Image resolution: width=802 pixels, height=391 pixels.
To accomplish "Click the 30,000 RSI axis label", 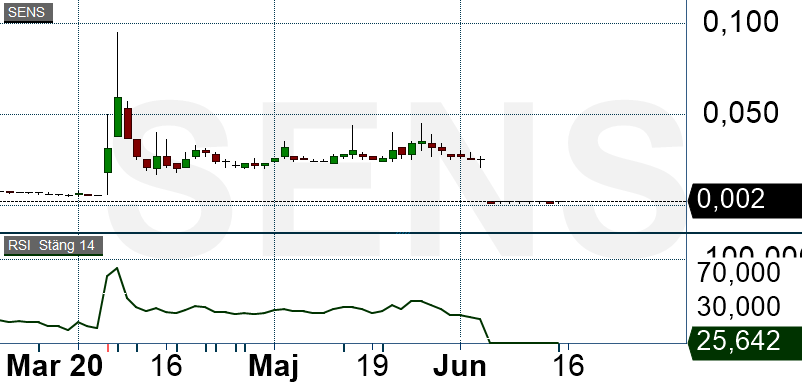I will (739, 306).
